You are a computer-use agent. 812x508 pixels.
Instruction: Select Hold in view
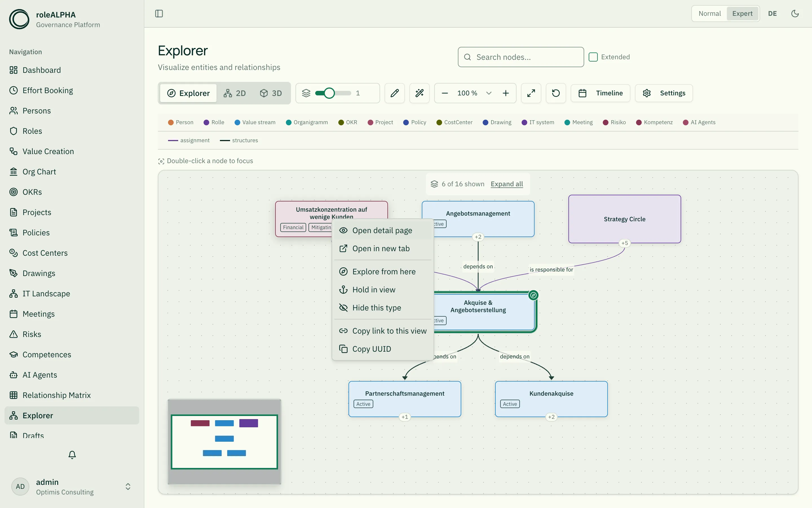pyautogui.click(x=383, y=290)
